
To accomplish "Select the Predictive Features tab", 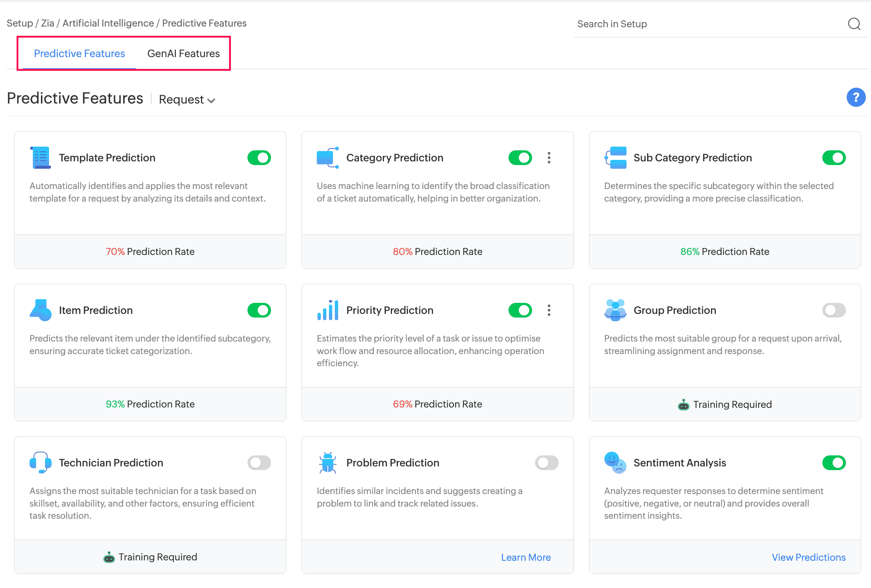I will [79, 53].
